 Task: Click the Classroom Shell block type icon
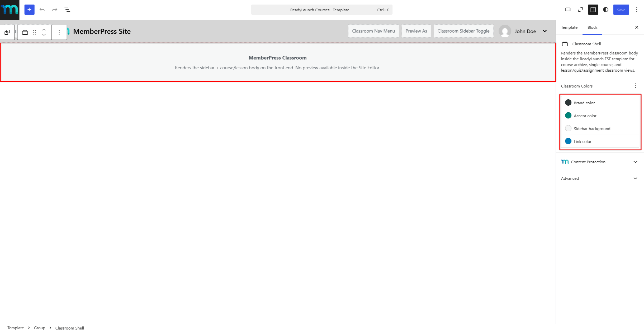point(25,32)
